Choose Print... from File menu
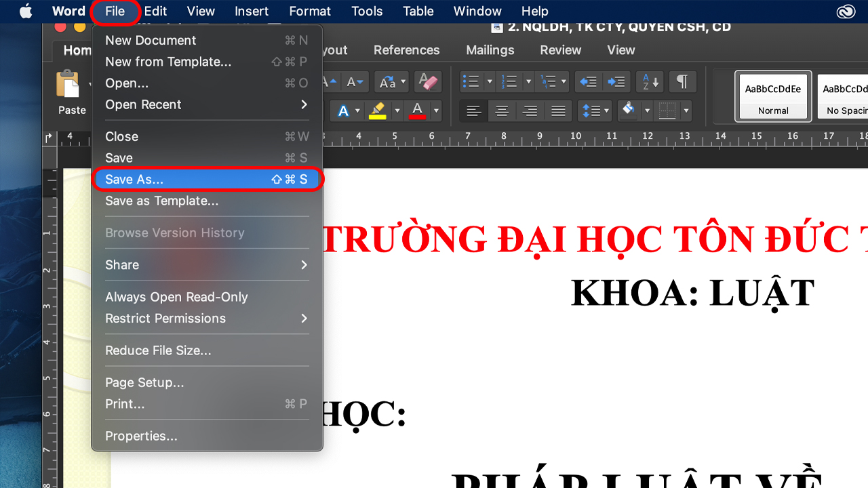This screenshot has height=488, width=868. pyautogui.click(x=207, y=404)
